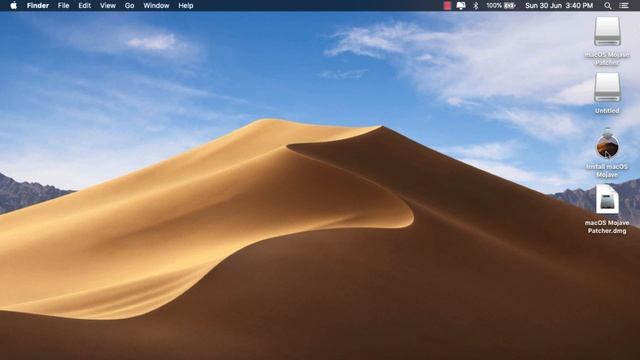
Task: Open the Go menu
Action: point(129,6)
